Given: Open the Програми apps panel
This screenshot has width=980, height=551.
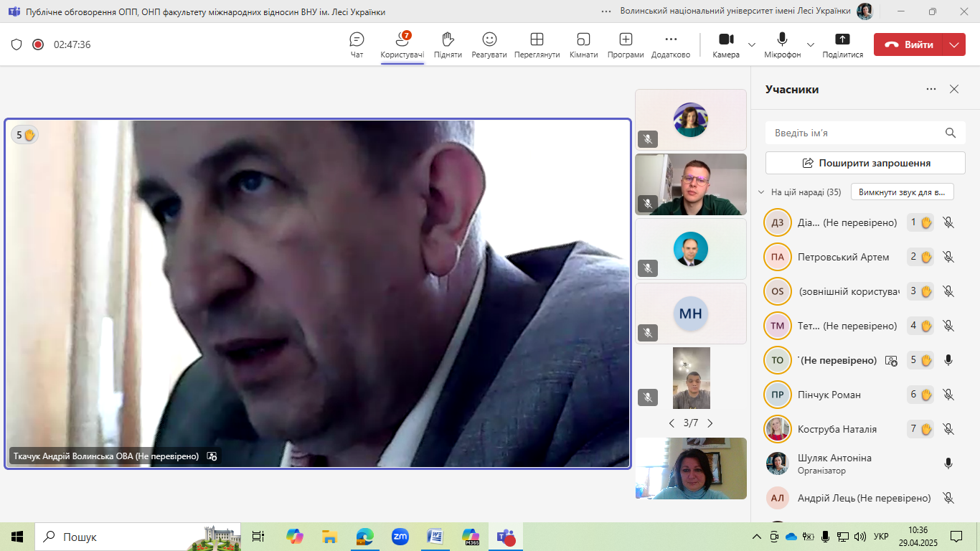Looking at the screenshot, I should click(x=626, y=44).
